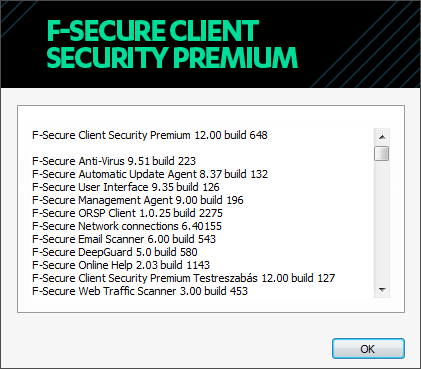This screenshot has width=421, height=369.
Task: Select the Web Traffic Scanner 3.00 build 453 line
Action: (140, 291)
